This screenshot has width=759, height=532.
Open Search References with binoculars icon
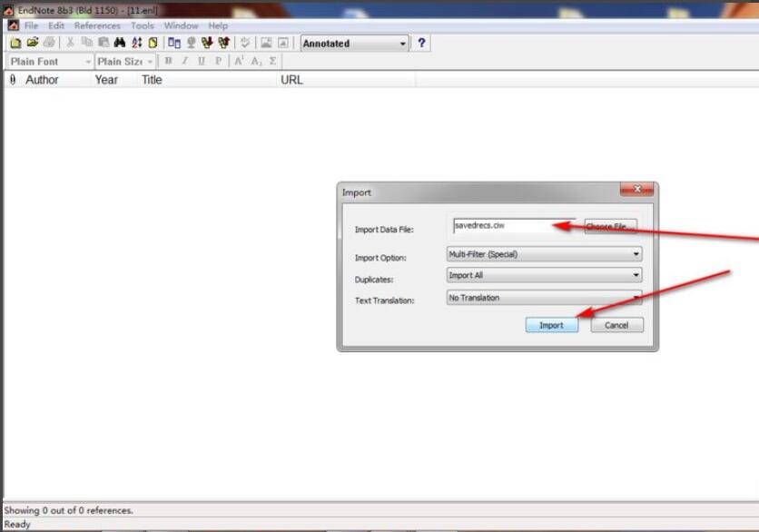(x=120, y=43)
